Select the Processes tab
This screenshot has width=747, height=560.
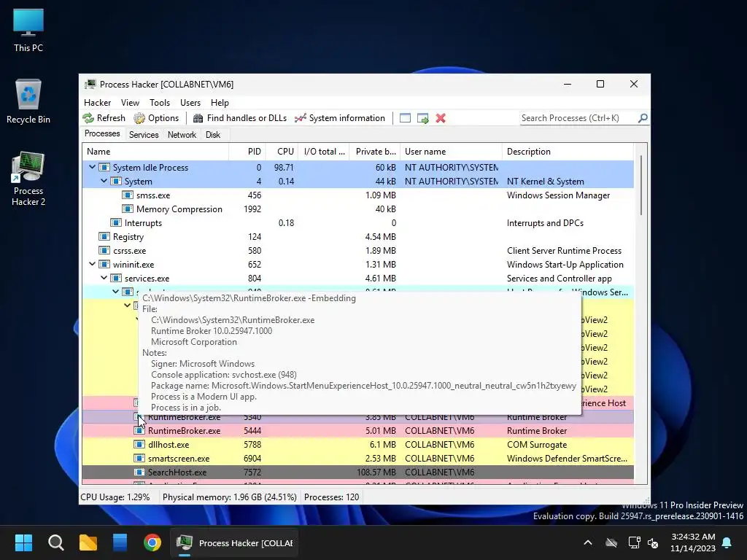tap(102, 134)
